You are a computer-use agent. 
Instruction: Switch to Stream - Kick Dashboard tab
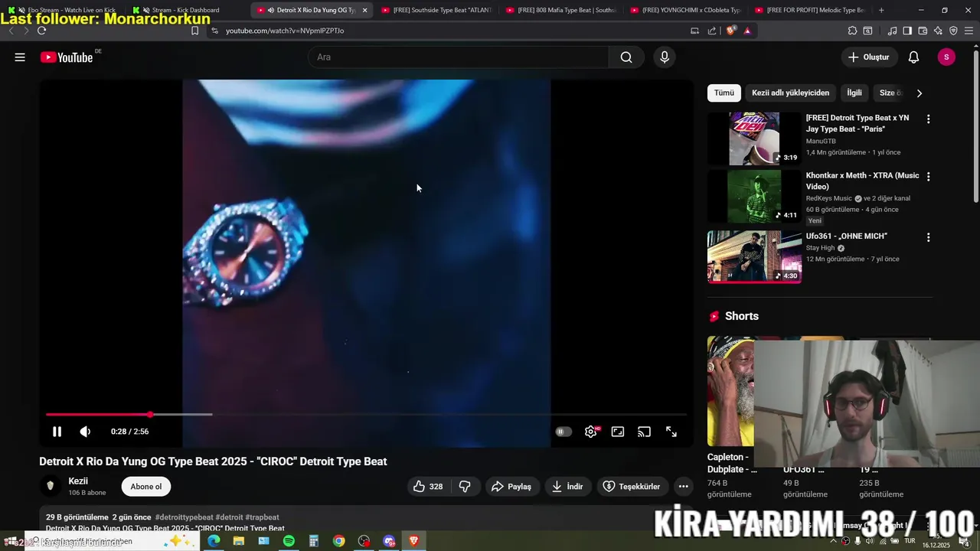point(184,10)
